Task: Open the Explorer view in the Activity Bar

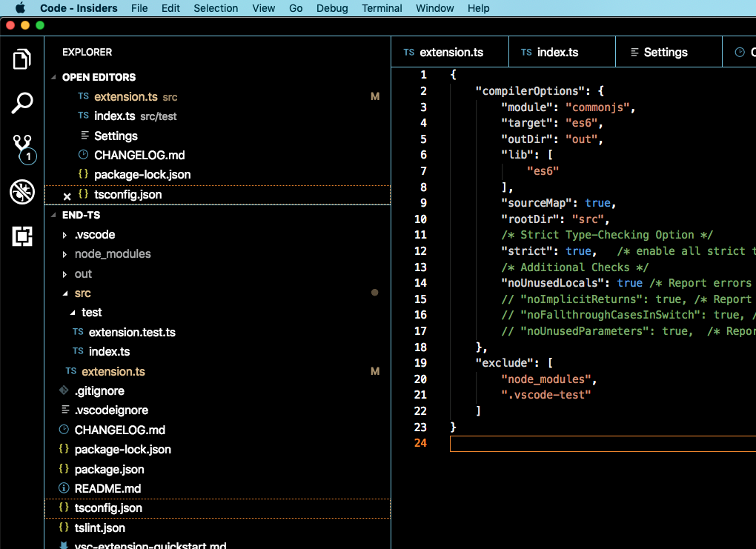Action: (21, 59)
